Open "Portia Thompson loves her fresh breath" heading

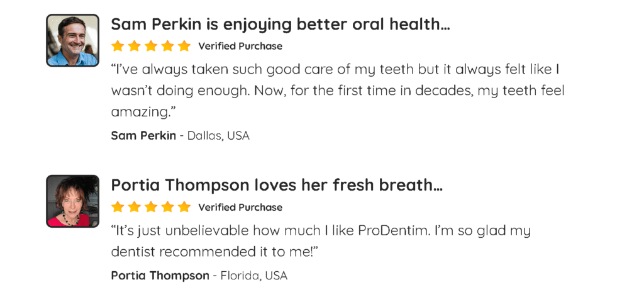coord(277,185)
